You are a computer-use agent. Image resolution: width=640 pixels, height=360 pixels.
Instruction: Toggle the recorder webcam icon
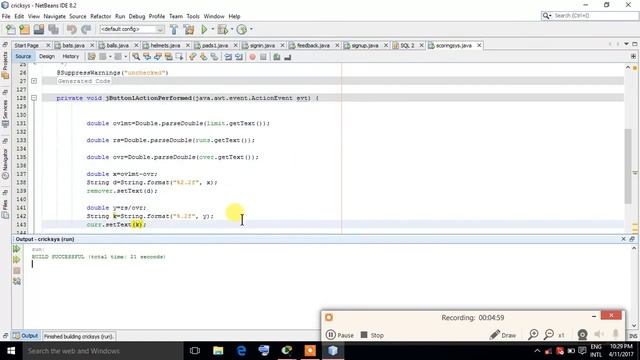[x=582, y=335]
